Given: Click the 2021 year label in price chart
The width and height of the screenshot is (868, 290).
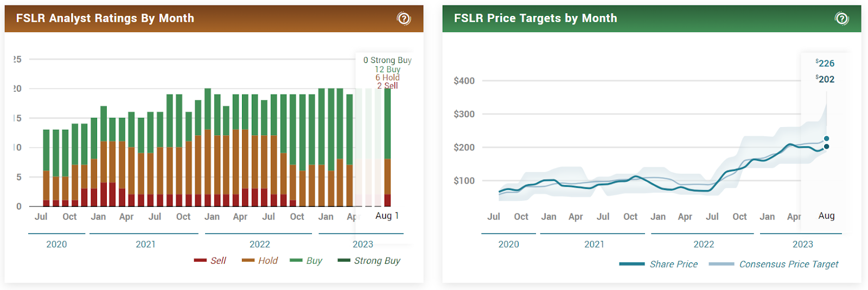Looking at the screenshot, I should (594, 244).
